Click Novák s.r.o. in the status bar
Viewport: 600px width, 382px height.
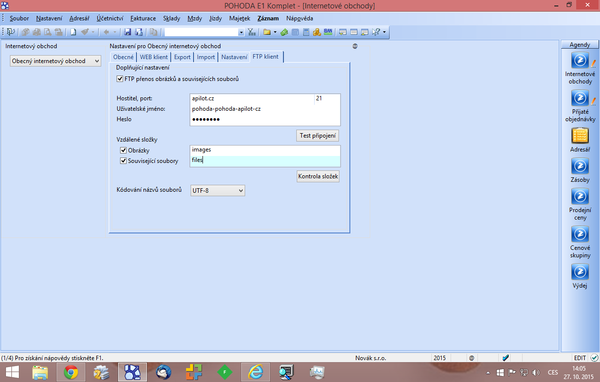[370, 358]
